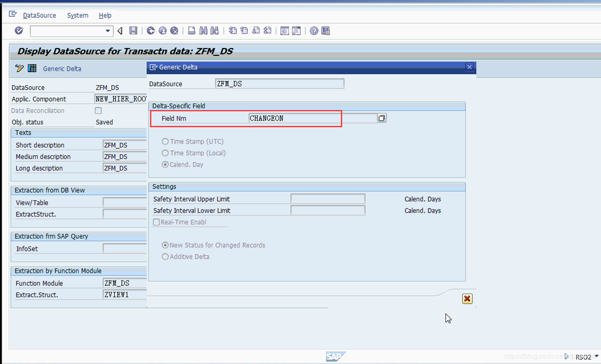Screen dimensions: 601x364
Task: Click the Field Nm input with CHANGEON
Action: point(313,118)
